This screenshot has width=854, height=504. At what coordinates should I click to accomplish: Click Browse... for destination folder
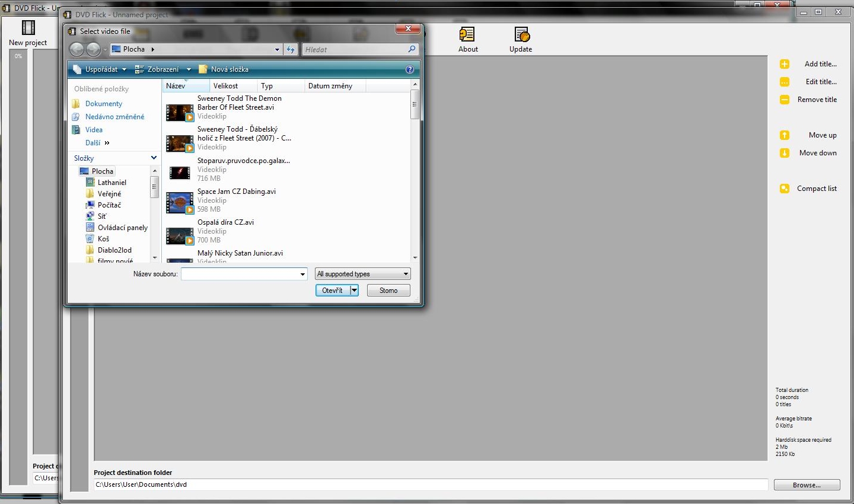click(807, 485)
